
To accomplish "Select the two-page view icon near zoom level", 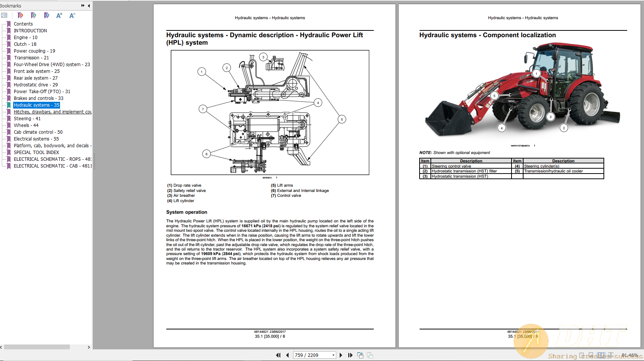I will pos(602,355).
